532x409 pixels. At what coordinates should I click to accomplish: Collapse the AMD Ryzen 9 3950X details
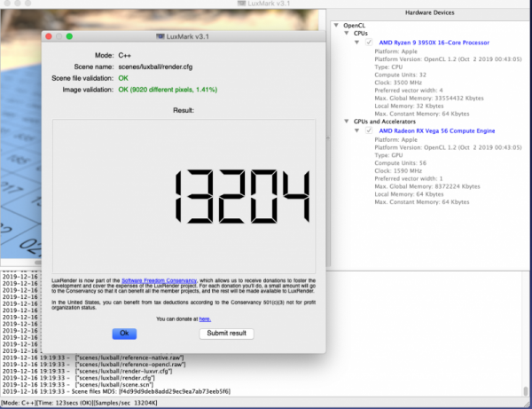pyautogui.click(x=356, y=43)
